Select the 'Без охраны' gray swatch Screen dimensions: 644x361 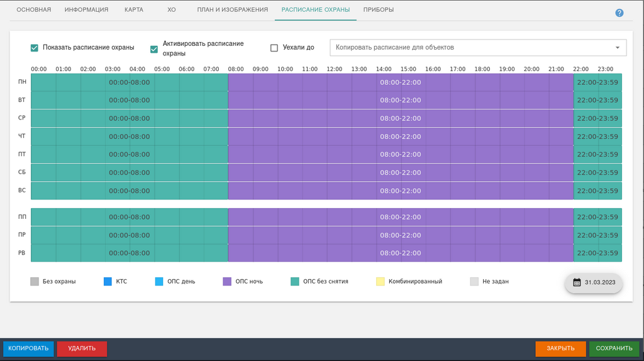point(35,282)
